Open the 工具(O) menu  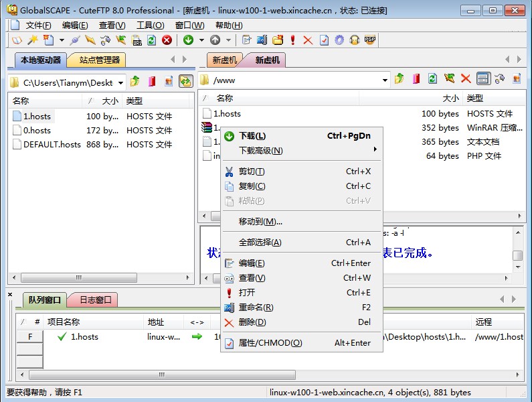151,25
